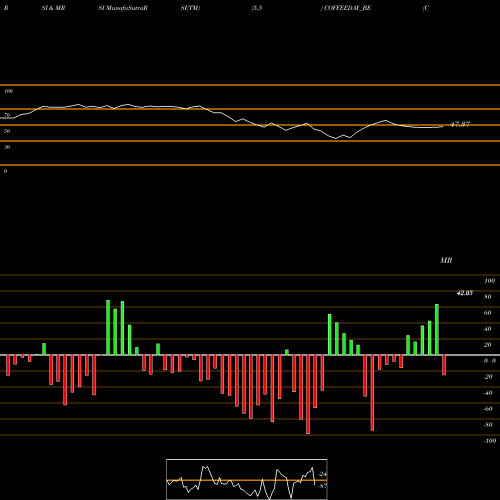
Task: Click the 50 label on RSI axis
Action: [7, 131]
